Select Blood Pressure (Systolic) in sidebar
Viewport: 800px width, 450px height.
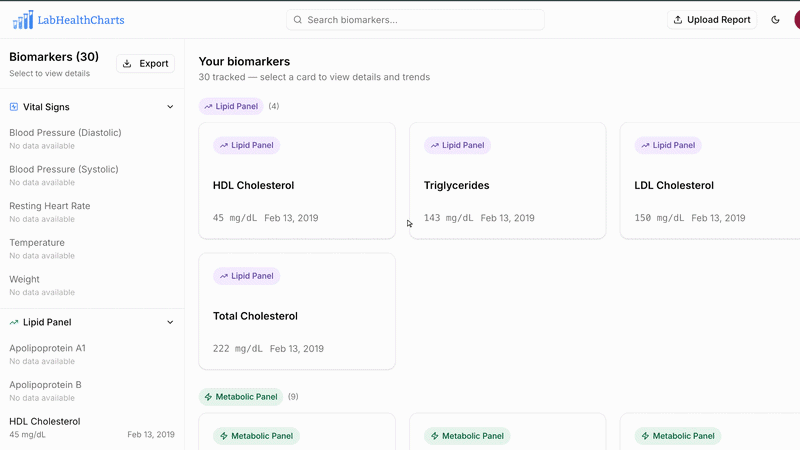click(92, 175)
